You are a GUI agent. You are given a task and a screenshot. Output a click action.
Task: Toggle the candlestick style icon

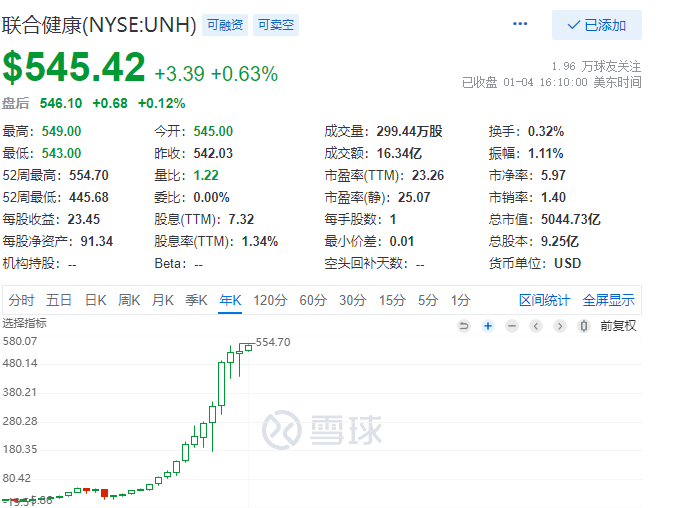[x=584, y=326]
